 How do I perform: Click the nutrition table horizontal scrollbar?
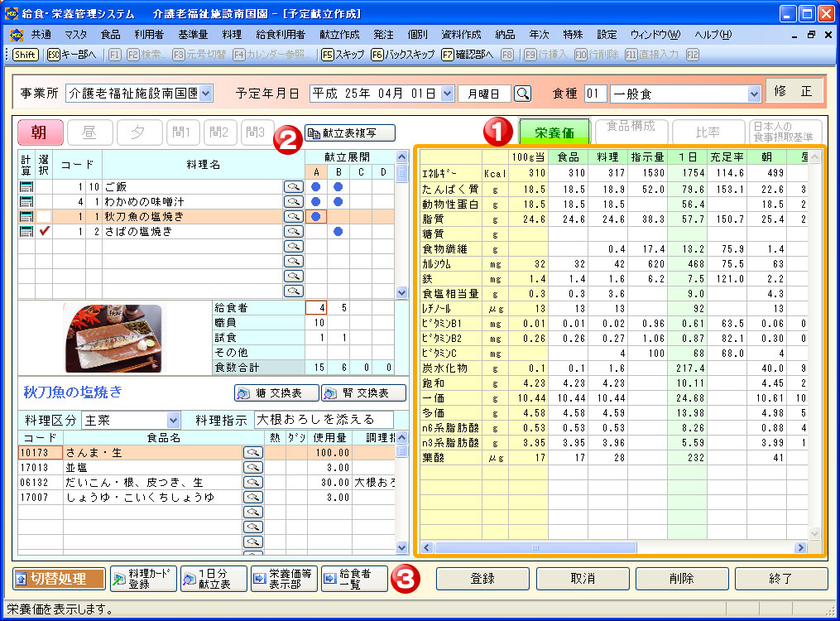point(612,547)
